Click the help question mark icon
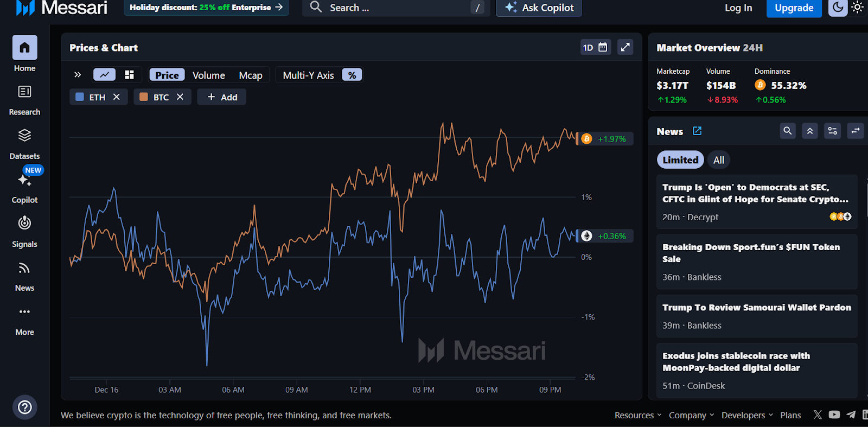Screen dimensions: 868x427 click(24, 407)
